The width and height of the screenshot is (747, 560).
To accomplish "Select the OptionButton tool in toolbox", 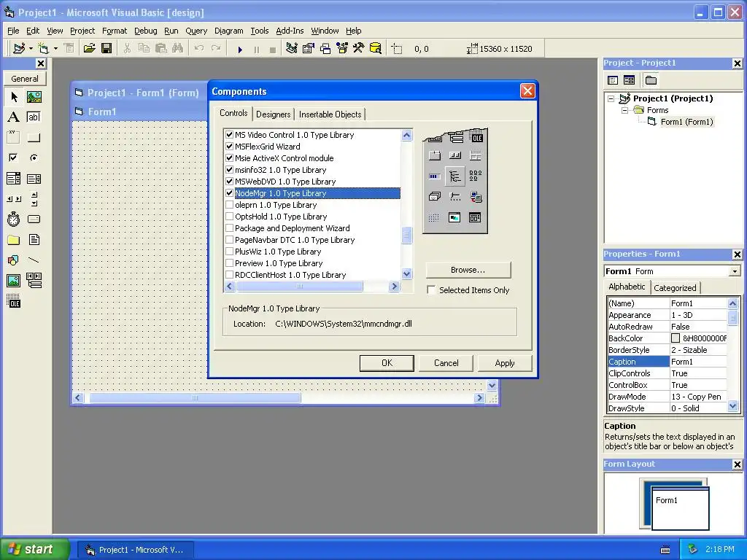I will (x=34, y=157).
